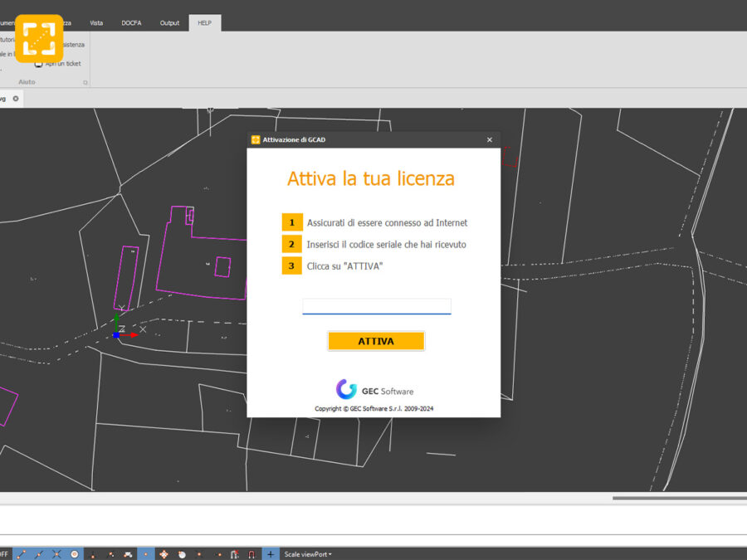This screenshot has height=560, width=747.
Task: Click the "Attiva la tua licenza" heading
Action: pos(371,178)
